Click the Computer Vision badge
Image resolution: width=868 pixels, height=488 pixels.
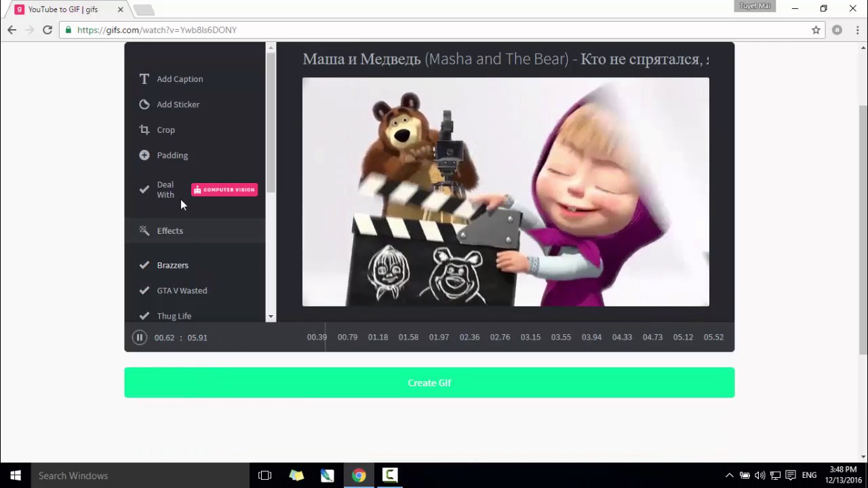tap(224, 190)
